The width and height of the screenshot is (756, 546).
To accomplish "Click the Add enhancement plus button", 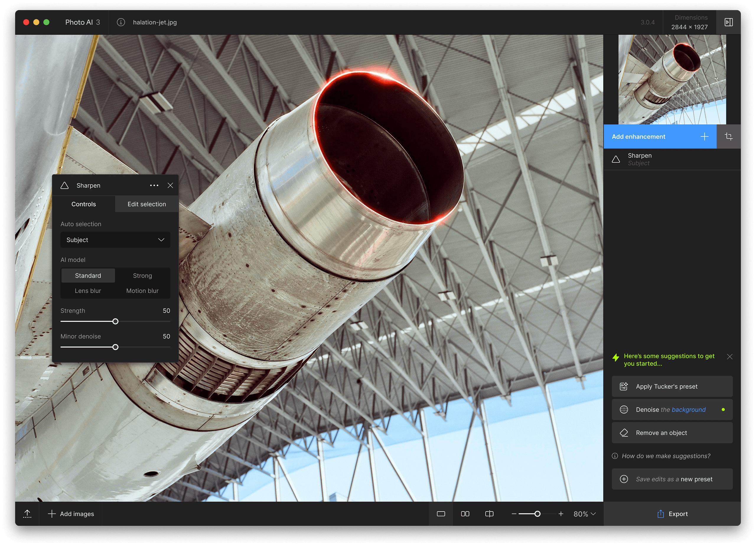I will click(x=704, y=137).
